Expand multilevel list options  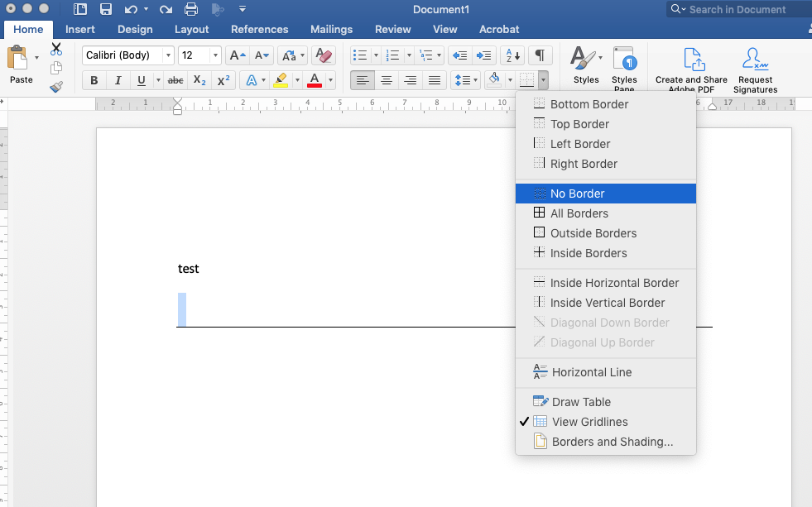440,55
